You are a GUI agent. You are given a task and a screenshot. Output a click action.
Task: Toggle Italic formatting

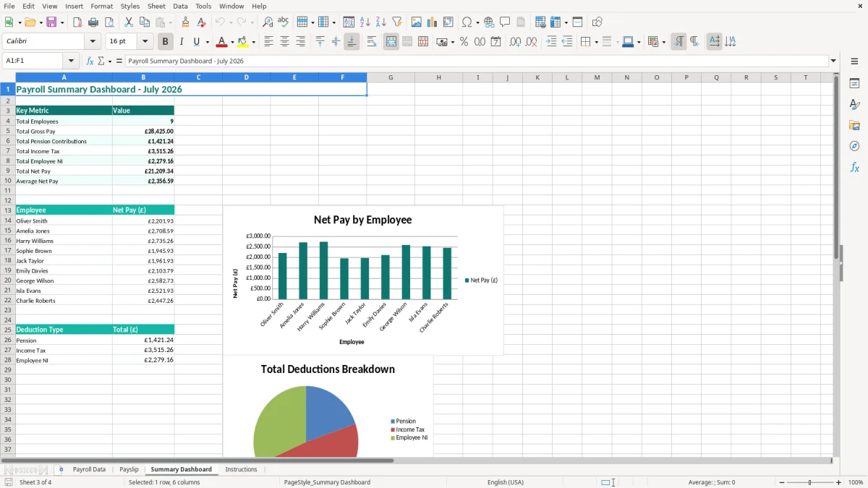pos(182,42)
